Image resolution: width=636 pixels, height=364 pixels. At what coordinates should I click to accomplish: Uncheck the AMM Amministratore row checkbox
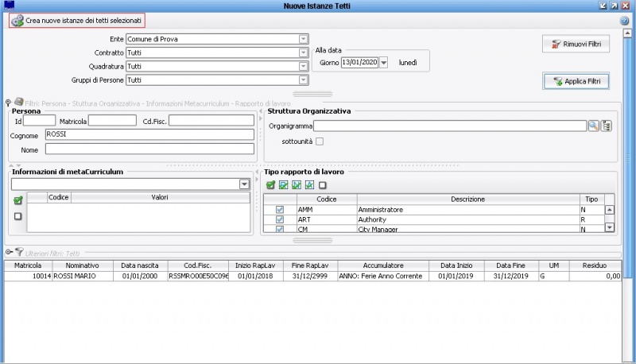point(279,209)
